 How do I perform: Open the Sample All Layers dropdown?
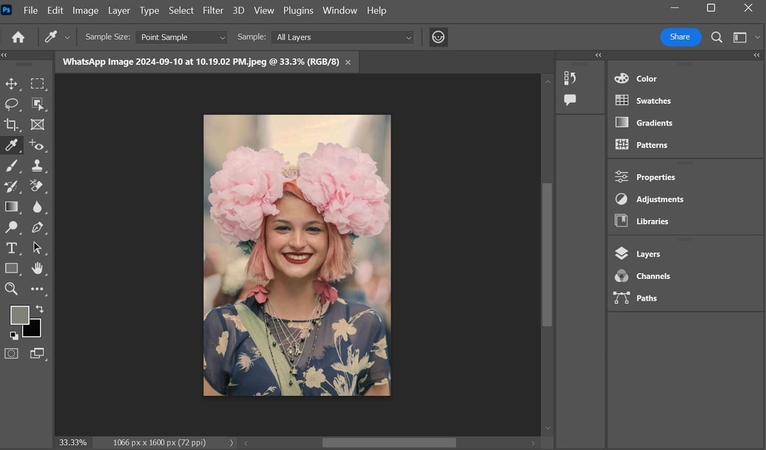[342, 37]
